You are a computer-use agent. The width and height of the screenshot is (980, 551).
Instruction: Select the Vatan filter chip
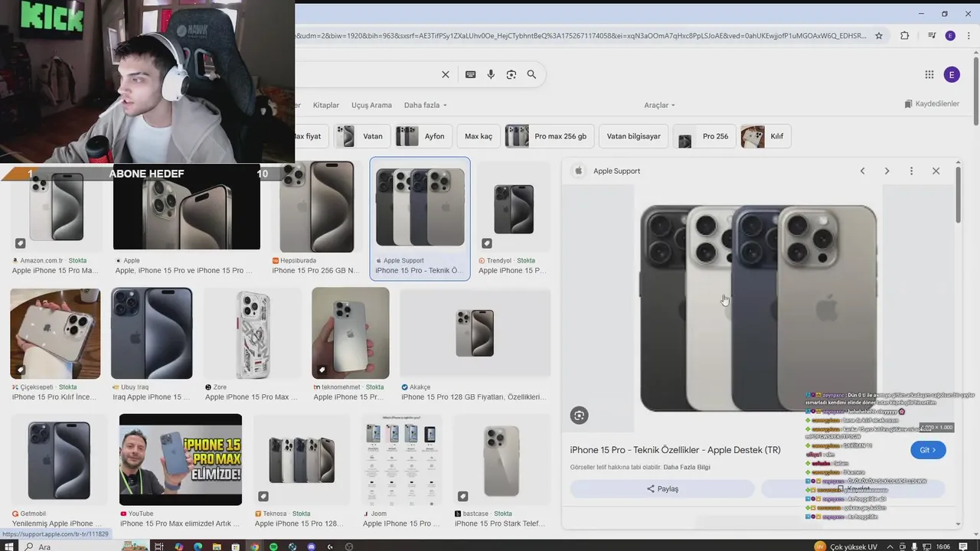point(362,136)
